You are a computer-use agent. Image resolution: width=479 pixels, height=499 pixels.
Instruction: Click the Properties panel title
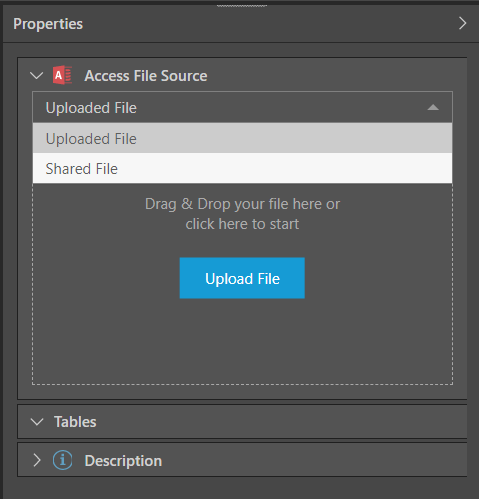coord(48,24)
